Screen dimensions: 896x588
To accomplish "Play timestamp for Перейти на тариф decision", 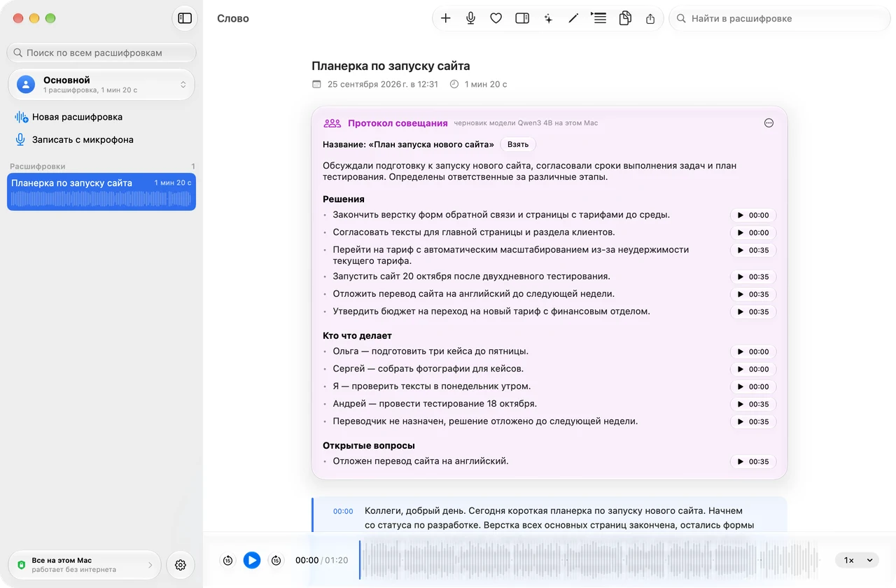I will [x=753, y=250].
